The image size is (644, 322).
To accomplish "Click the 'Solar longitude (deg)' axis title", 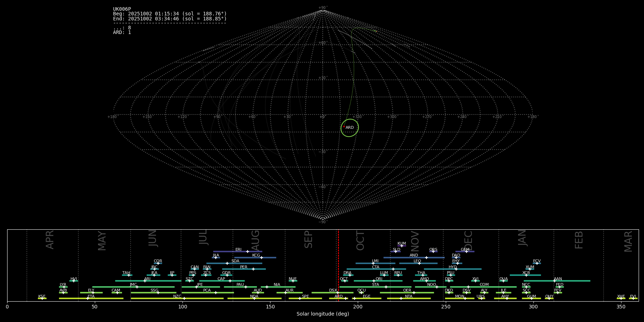I will click(x=323, y=314).
